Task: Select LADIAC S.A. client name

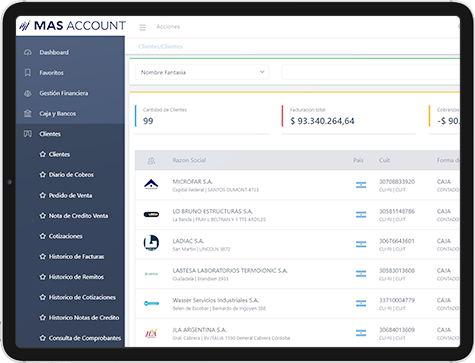Action: click(x=188, y=241)
